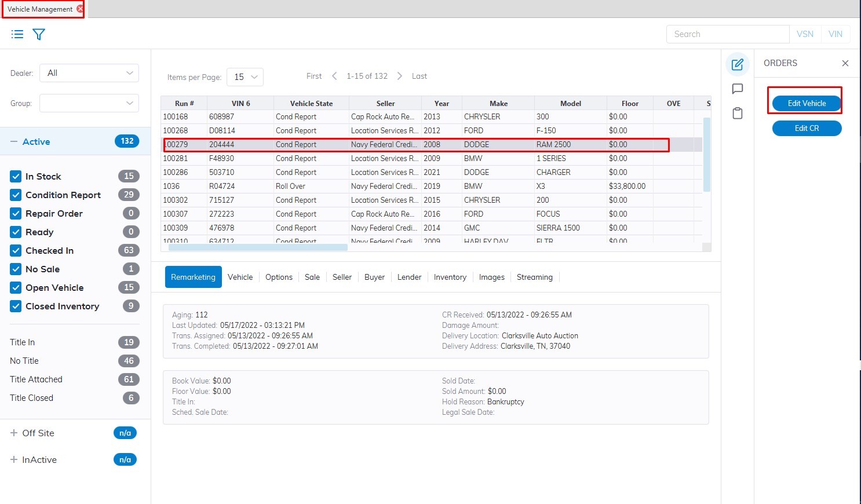Switch to the Images tab
Screen dimensions: 861x504
coord(491,277)
